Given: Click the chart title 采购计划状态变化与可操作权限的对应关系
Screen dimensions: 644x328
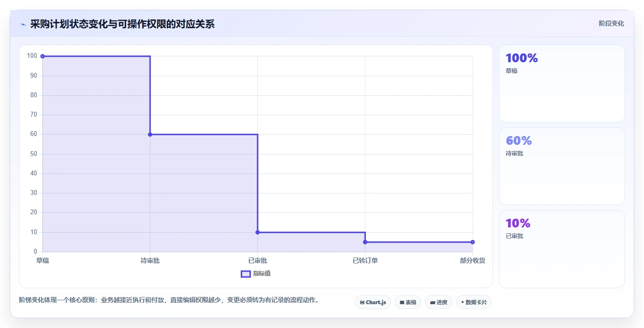Looking at the screenshot, I should pos(122,24).
